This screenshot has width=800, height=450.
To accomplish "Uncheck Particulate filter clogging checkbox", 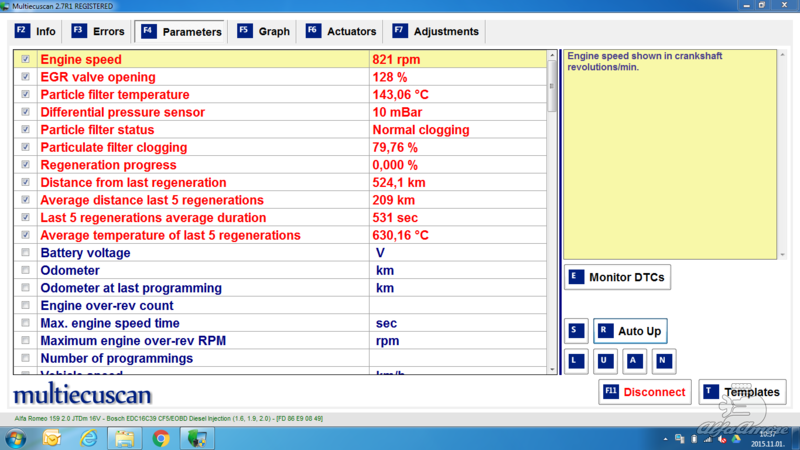I will click(26, 147).
